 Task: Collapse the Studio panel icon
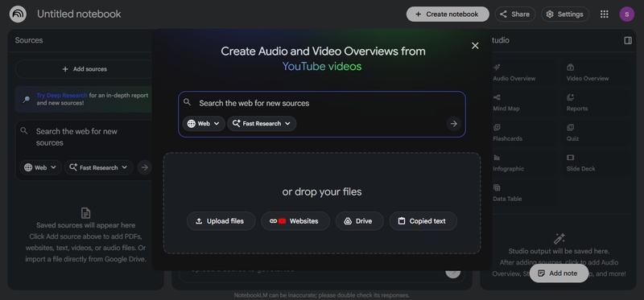(x=628, y=40)
